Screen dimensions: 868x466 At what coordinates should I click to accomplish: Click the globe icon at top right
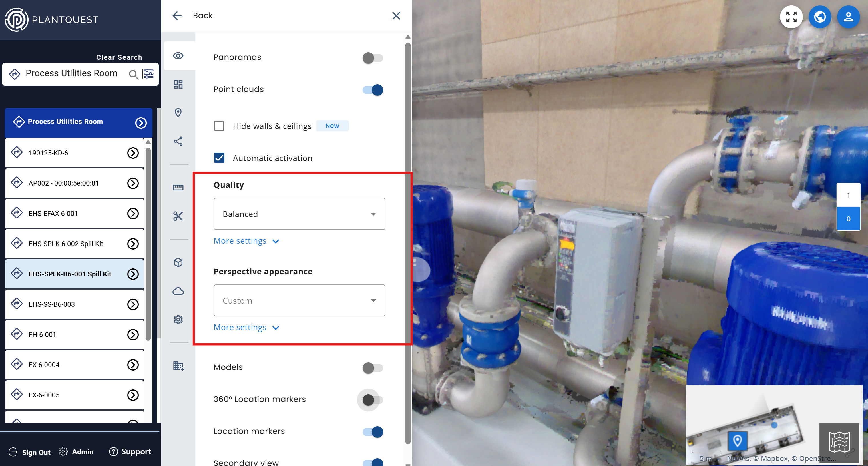click(819, 17)
